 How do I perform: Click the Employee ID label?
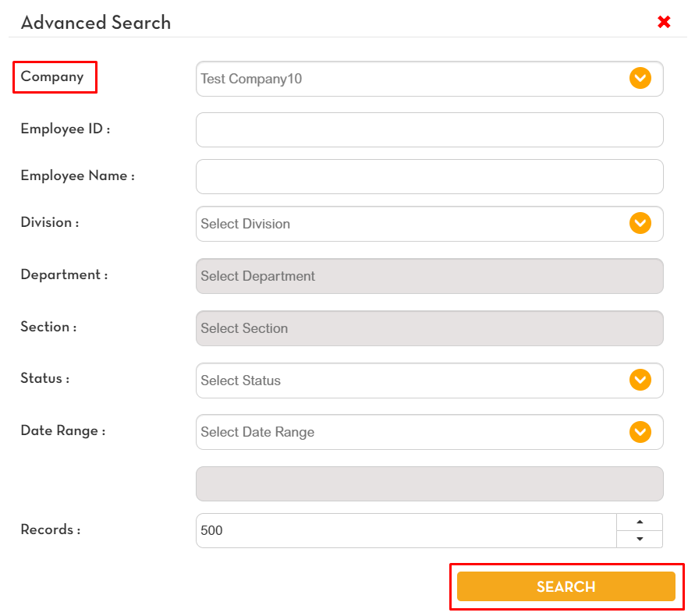pos(66,129)
